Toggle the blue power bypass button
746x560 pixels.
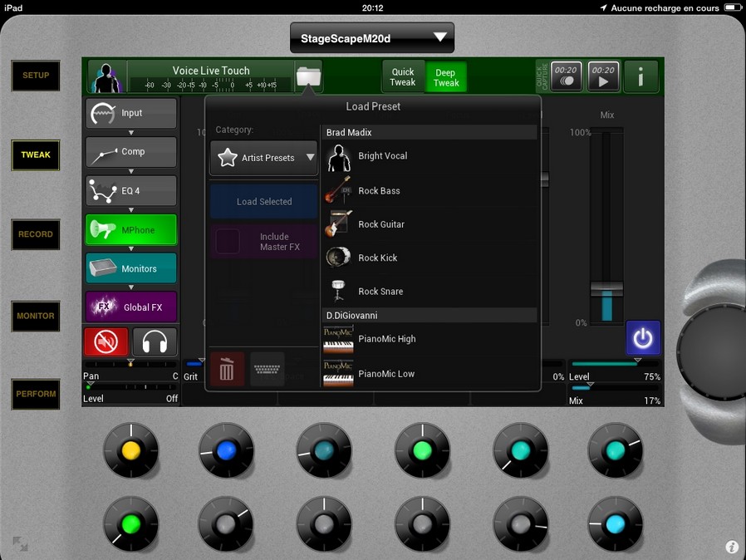[x=643, y=338]
